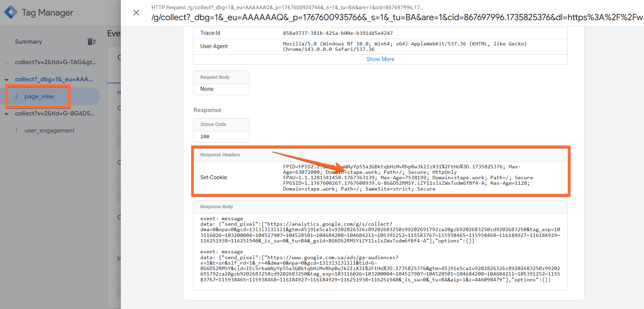Close the HTTP Request details dialog
The width and height of the screenshot is (644, 309).
click(136, 12)
